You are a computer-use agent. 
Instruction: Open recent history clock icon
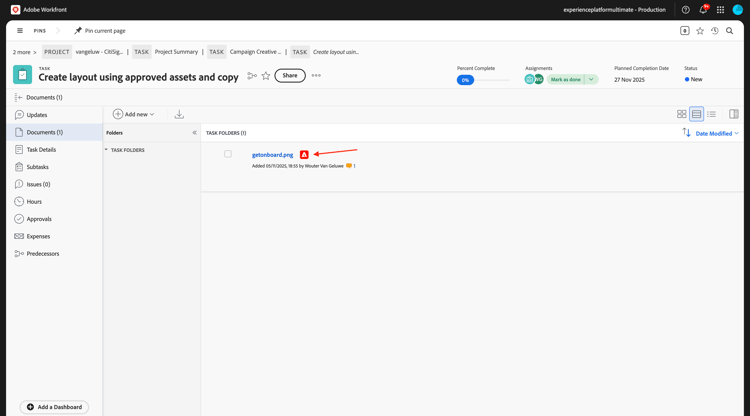click(x=715, y=31)
